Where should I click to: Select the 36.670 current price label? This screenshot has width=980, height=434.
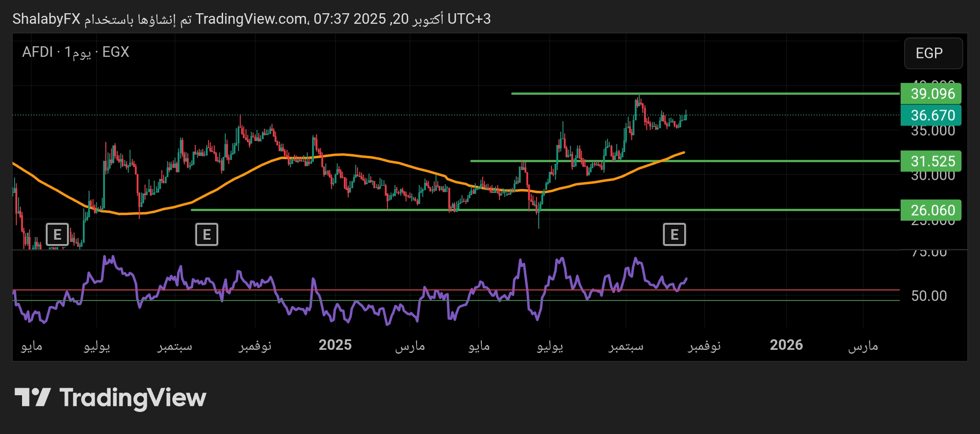(932, 115)
